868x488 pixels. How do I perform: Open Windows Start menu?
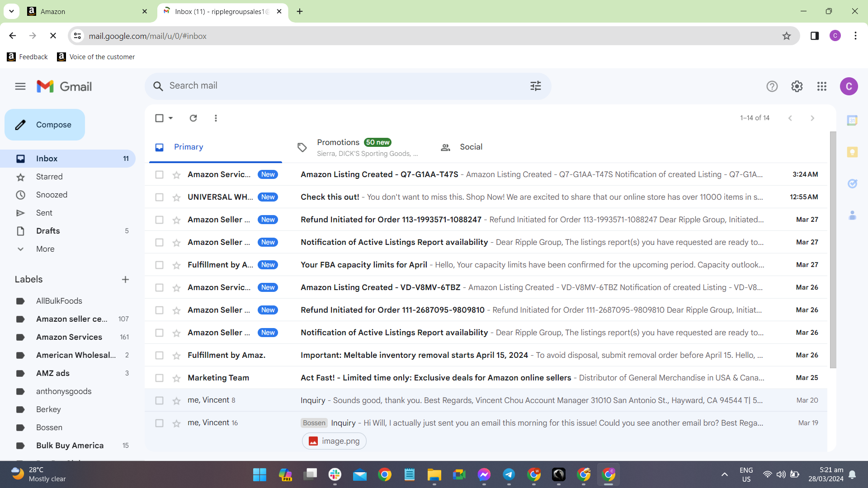[x=259, y=474]
